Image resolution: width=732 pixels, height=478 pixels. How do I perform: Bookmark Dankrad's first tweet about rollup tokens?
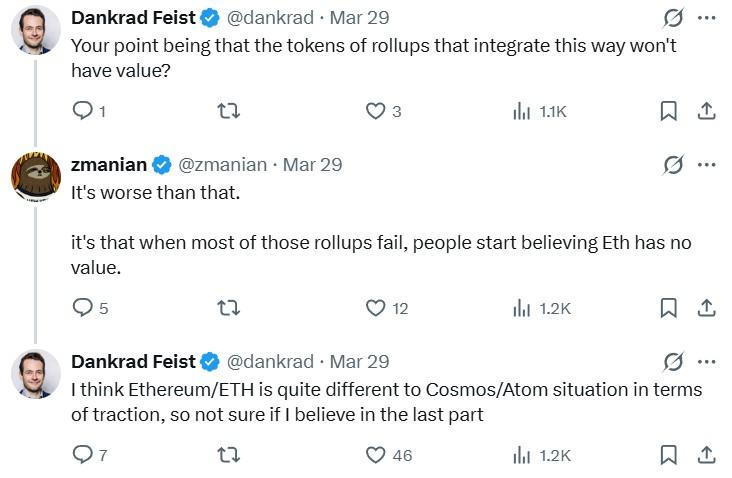[x=668, y=111]
